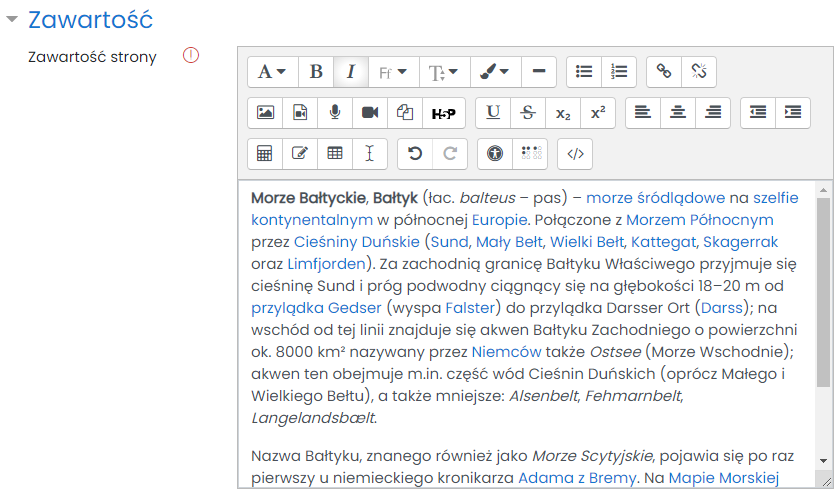Collapse the Zawartość section
839x498 pixels.
pyautogui.click(x=12, y=20)
